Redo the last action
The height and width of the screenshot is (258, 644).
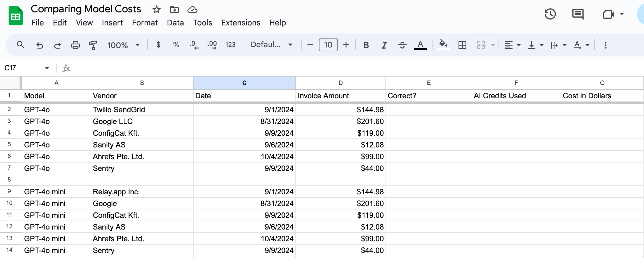(x=57, y=45)
